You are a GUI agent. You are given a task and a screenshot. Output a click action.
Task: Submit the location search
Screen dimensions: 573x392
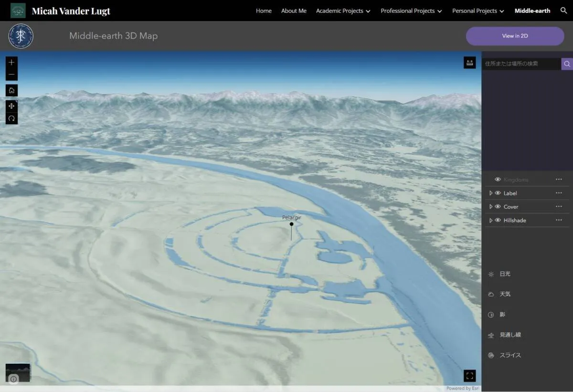pos(567,64)
